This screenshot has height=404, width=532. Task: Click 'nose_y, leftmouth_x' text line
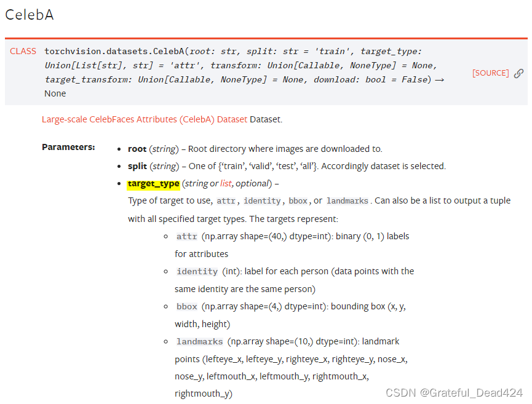point(272,376)
